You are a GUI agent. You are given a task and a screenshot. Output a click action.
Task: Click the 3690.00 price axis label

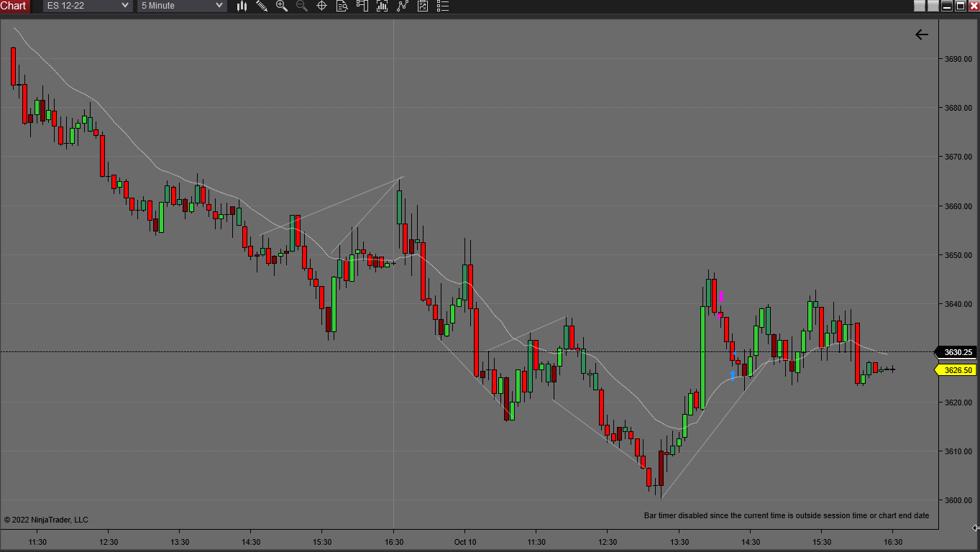(958, 59)
